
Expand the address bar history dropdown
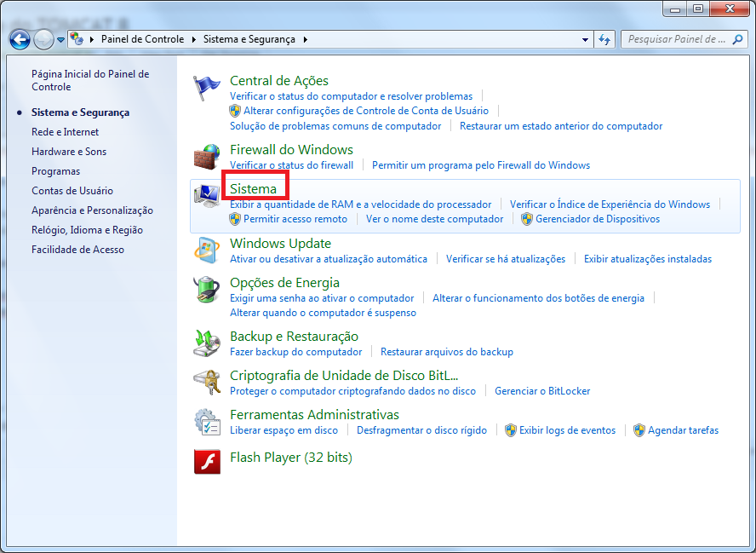pos(585,39)
